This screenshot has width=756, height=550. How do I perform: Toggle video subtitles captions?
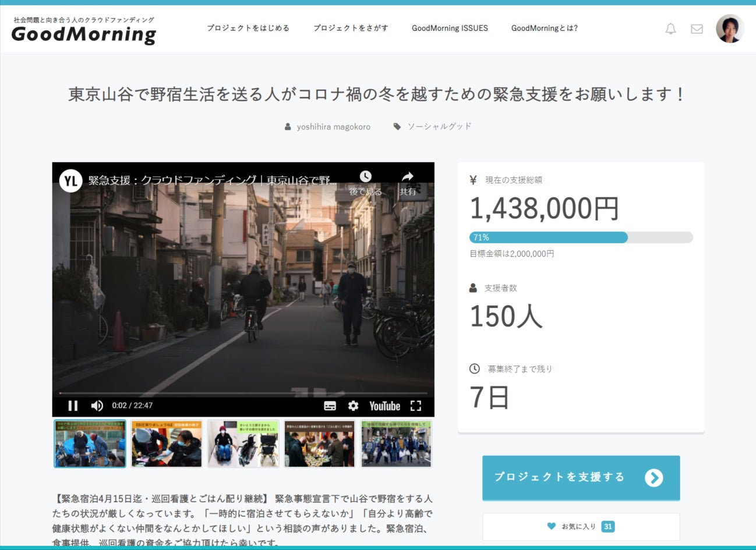tap(330, 406)
